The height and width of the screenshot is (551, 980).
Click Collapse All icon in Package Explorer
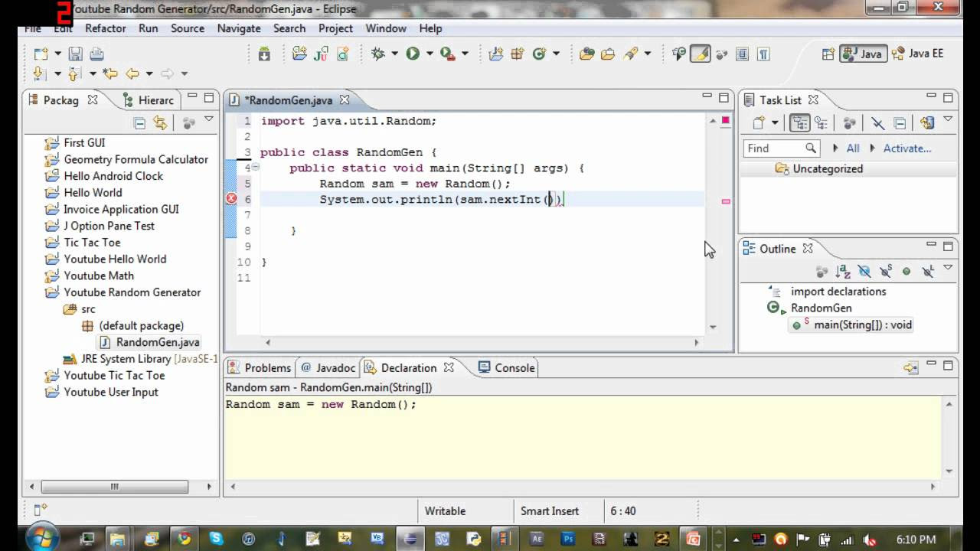click(139, 122)
